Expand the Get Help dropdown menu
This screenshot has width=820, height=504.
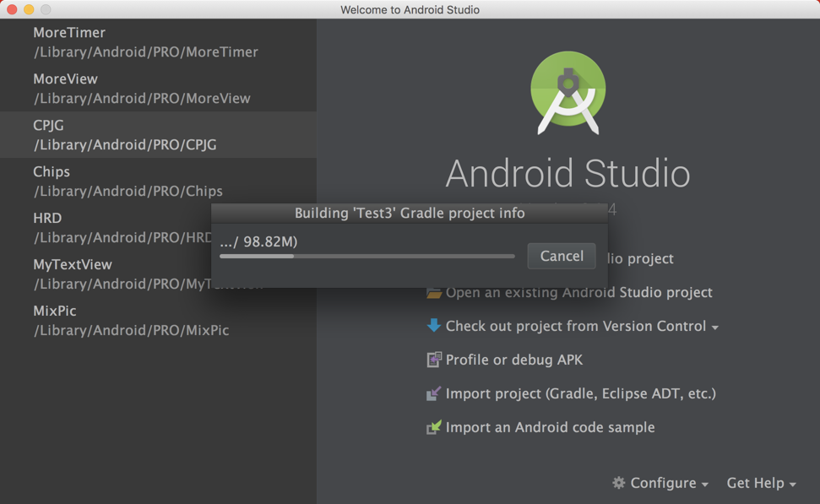[762, 483]
